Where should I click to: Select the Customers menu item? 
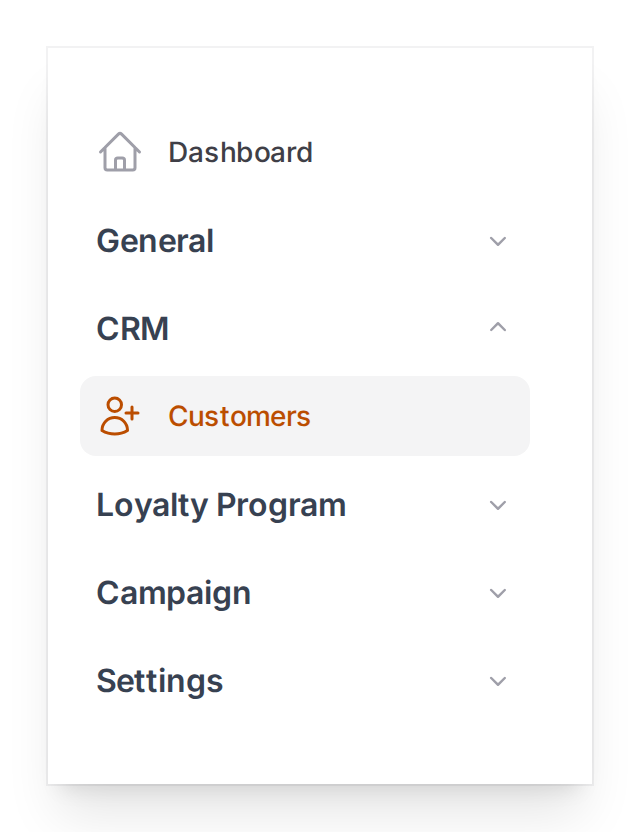click(x=239, y=415)
